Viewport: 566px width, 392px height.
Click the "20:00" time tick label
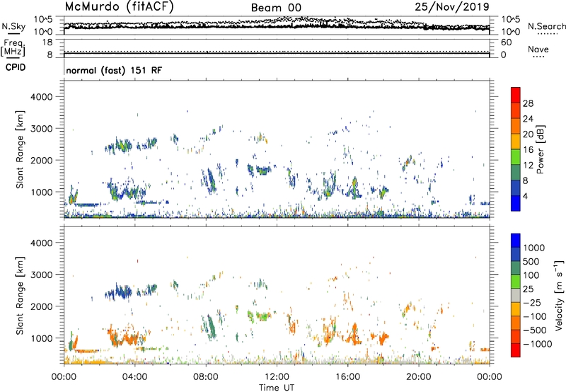click(418, 377)
